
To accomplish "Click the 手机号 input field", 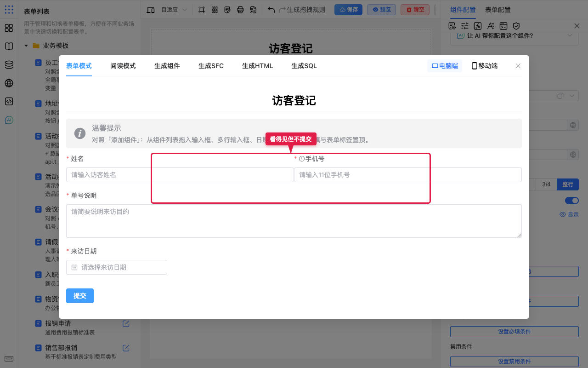I will point(408,175).
